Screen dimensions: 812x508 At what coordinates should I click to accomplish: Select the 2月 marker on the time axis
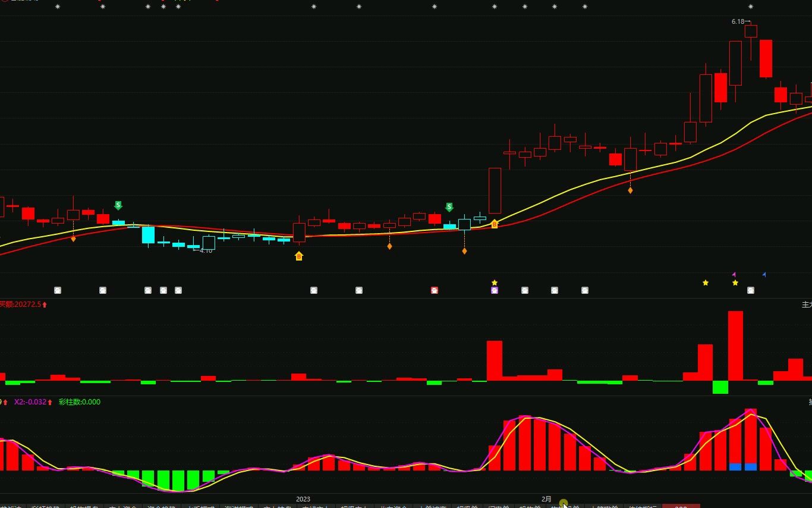click(x=546, y=499)
